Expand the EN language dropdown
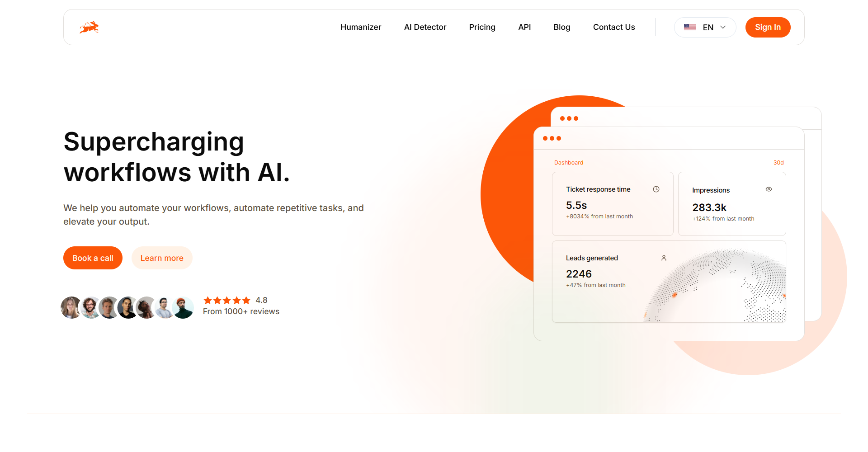This screenshot has height=452, width=868. [705, 27]
